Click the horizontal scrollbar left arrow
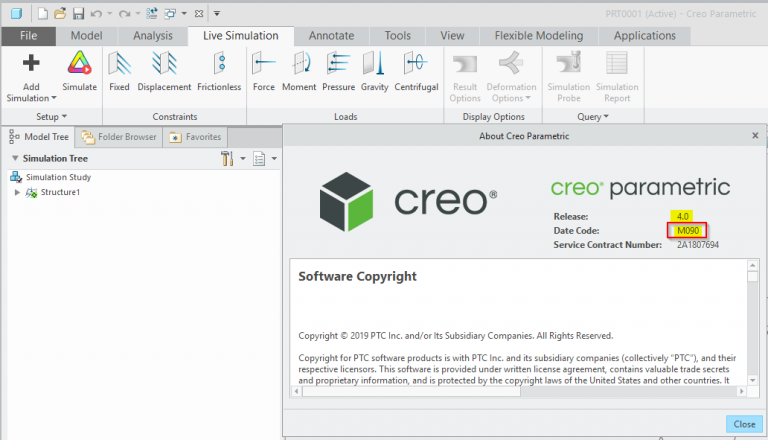The width and height of the screenshot is (768, 440). coord(296,391)
